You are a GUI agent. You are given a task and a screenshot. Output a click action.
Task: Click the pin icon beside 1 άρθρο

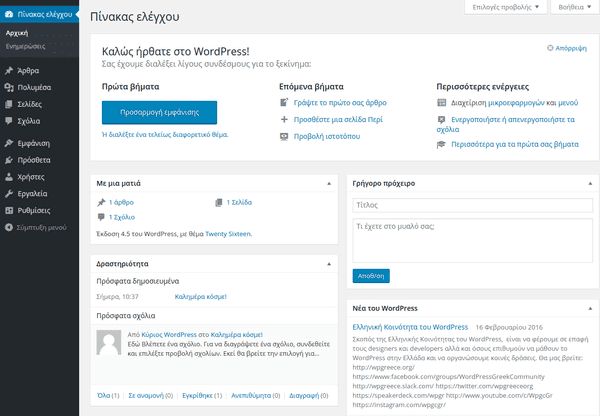tap(101, 202)
